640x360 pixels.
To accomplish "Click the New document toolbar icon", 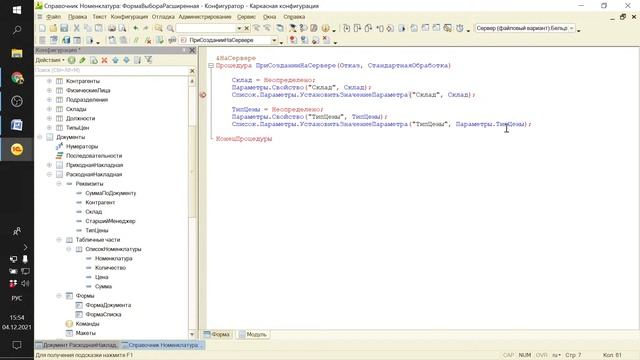I will [x=42, y=28].
